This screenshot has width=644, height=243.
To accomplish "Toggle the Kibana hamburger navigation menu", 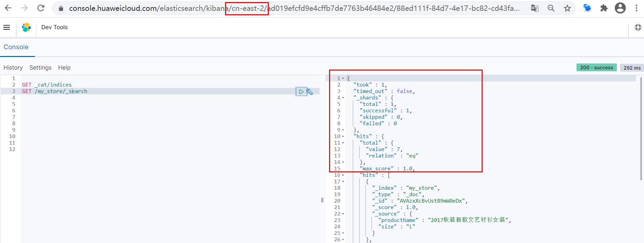I will point(7,27).
